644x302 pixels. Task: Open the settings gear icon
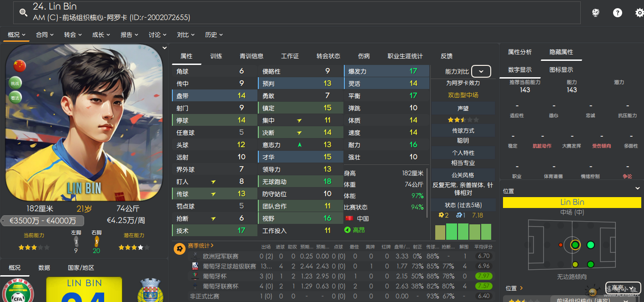tap(639, 13)
